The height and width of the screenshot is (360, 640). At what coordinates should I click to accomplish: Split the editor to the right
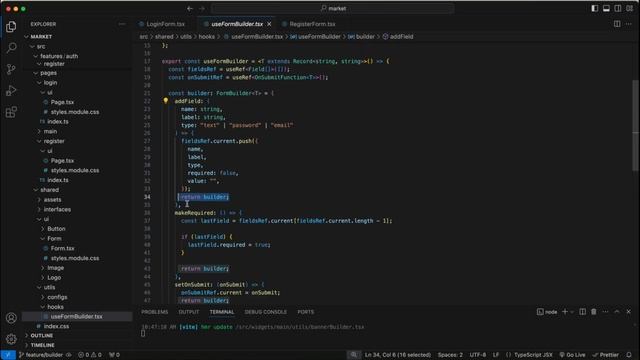coord(617,24)
